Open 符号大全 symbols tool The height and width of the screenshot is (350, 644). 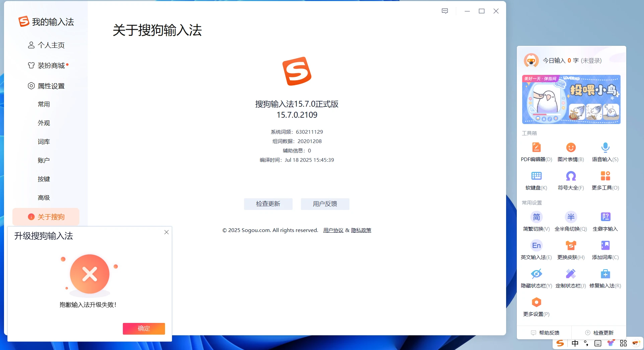(571, 176)
